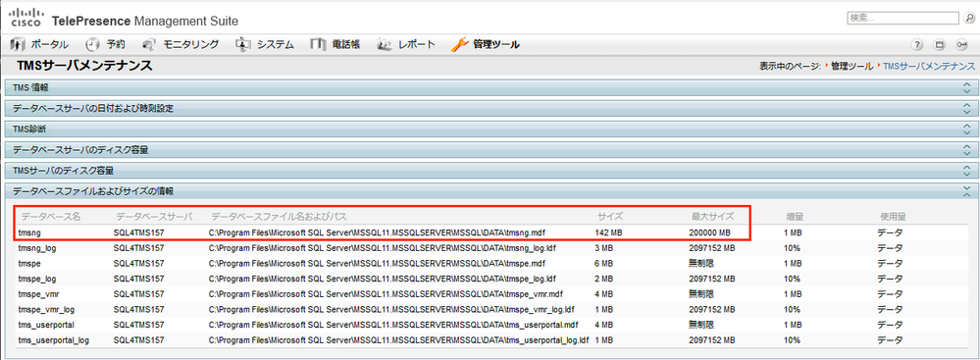Image resolution: width=980 pixels, height=360 pixels.
Task: Click the 電話帳 book icon
Action: coord(319,44)
